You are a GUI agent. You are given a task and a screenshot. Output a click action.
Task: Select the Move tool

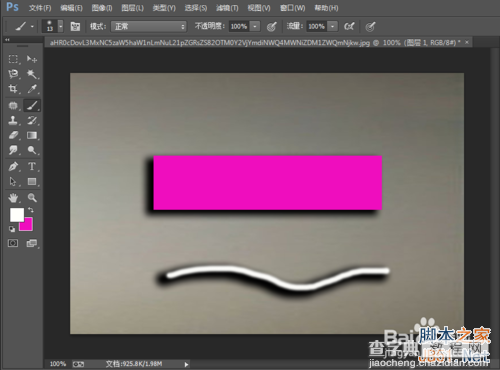32,59
